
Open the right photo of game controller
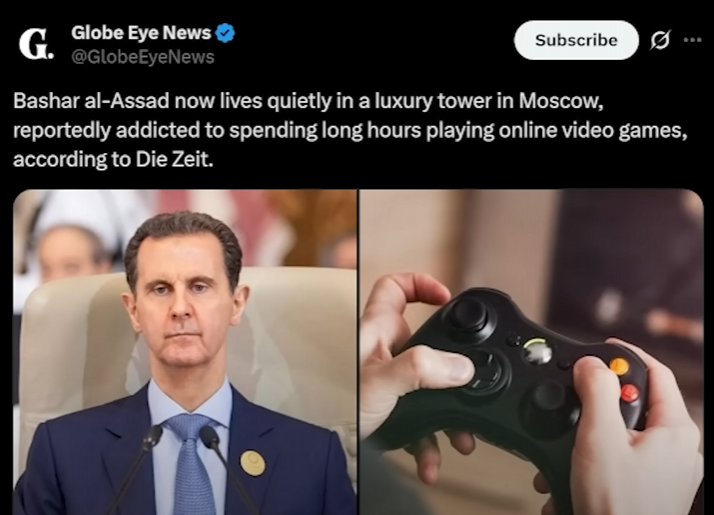tap(531, 352)
